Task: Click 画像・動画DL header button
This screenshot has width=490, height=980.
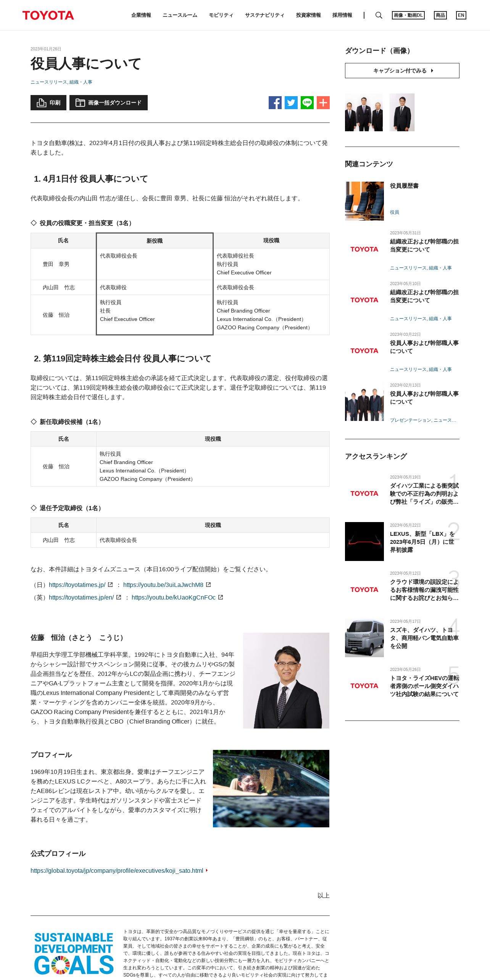Action: point(408,15)
